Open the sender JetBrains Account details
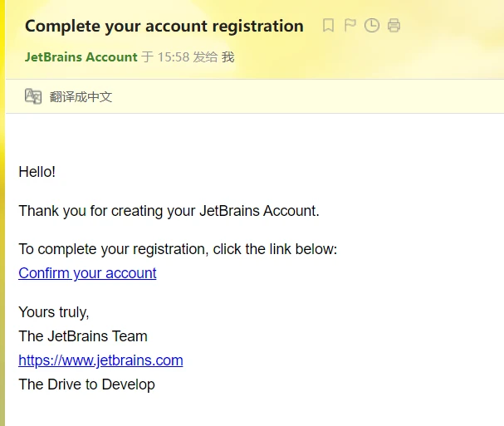 coord(81,57)
